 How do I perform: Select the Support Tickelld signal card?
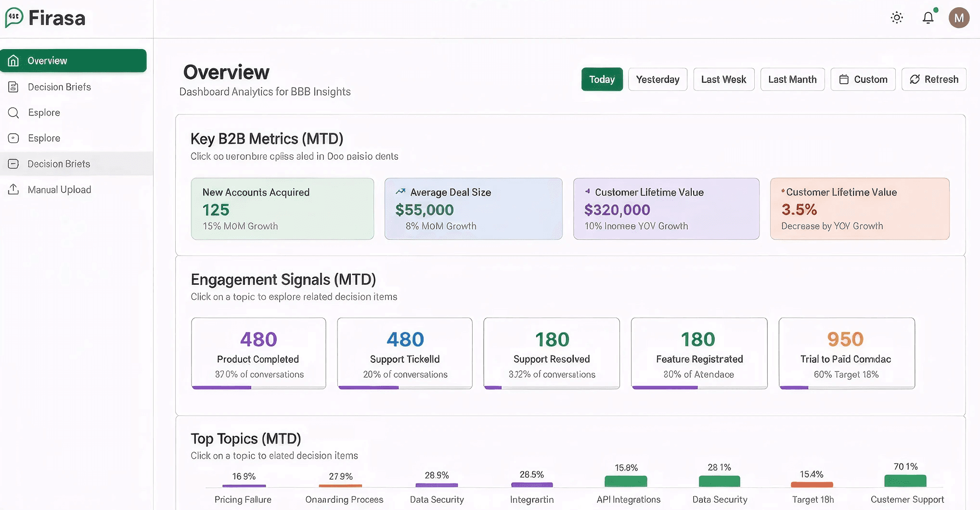click(x=405, y=353)
